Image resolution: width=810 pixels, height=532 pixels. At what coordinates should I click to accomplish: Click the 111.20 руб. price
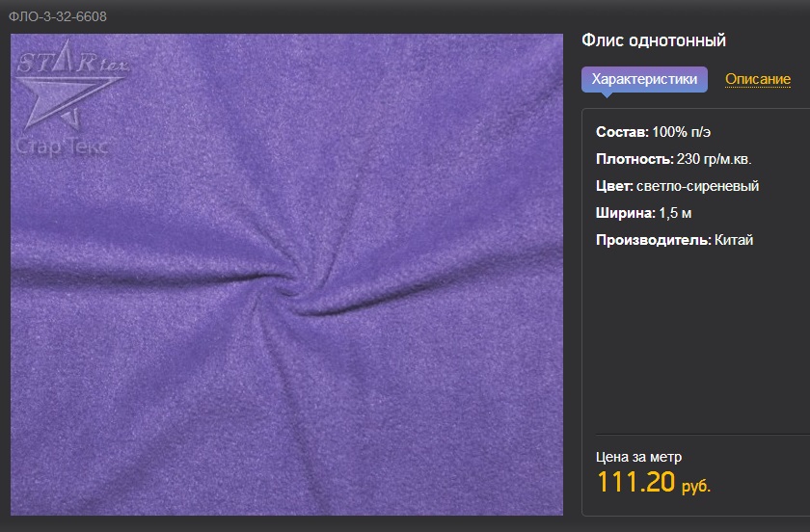coord(654,483)
